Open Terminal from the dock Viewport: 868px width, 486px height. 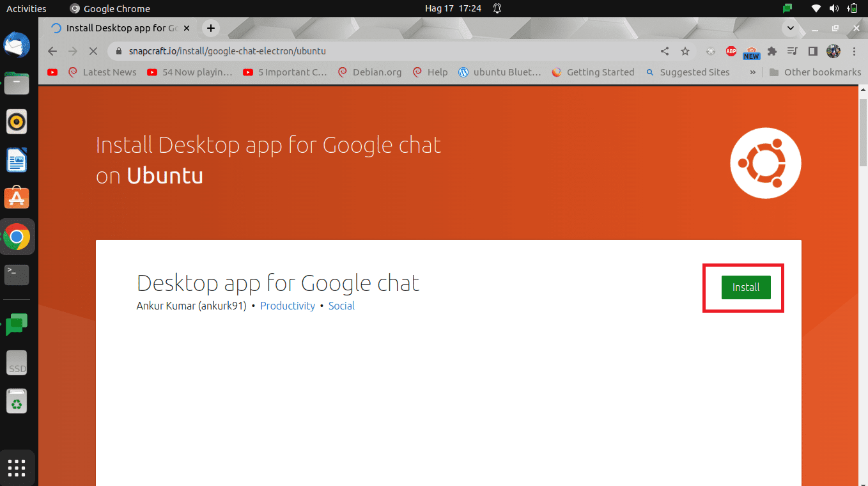[x=17, y=275]
